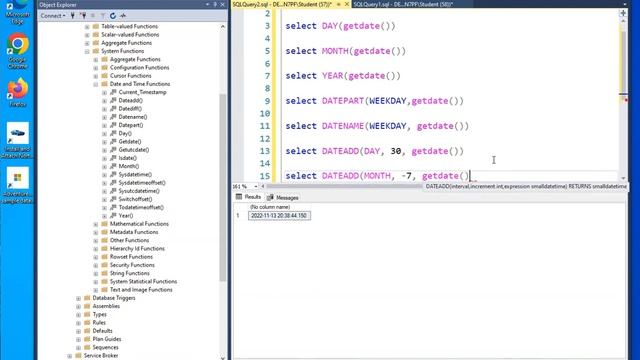The width and height of the screenshot is (640, 360).
Task: Close the SQLQuery2.sql tab
Action: [x=347, y=4]
